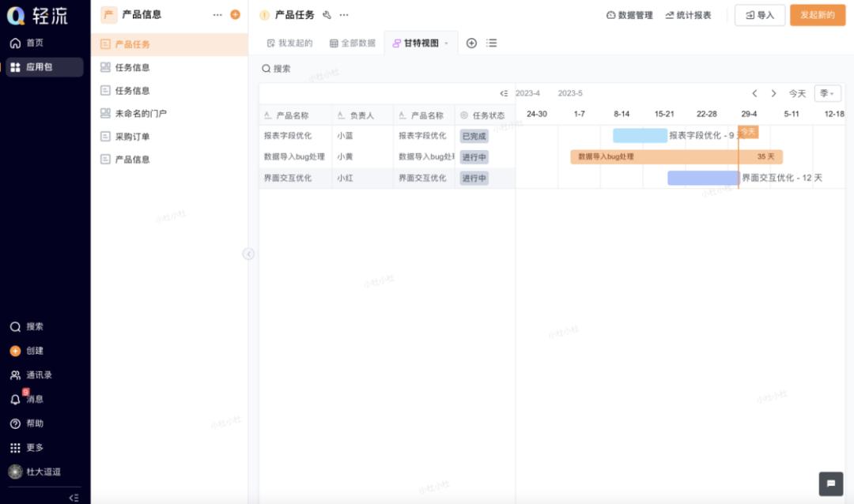Viewport: 854px width, 504px height.
Task: Click inside the 搜索 search input field
Action: point(316,69)
